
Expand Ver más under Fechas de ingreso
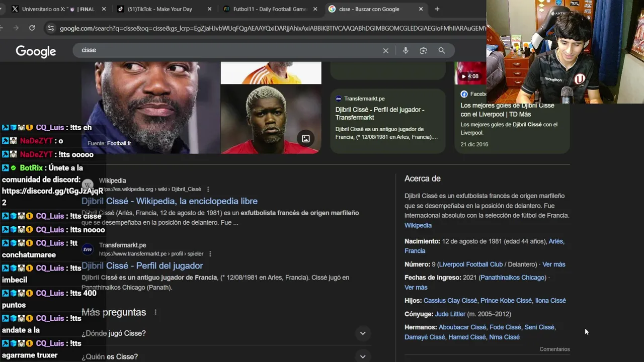[416, 288]
